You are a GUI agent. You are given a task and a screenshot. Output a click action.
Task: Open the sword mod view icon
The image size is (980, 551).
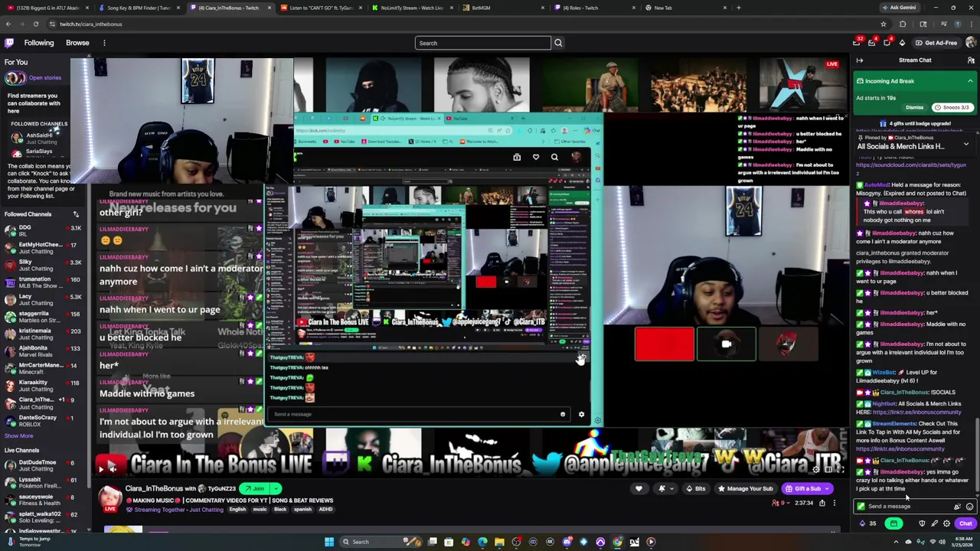(x=934, y=524)
